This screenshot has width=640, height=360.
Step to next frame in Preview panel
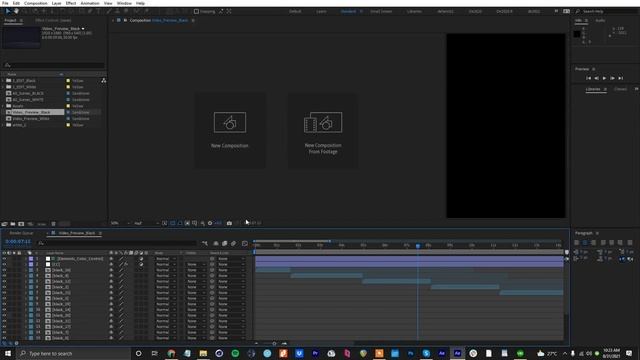pyautogui.click(x=612, y=78)
